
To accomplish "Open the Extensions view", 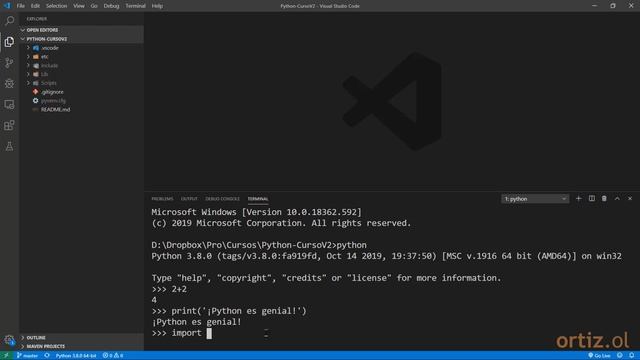I will (9, 125).
